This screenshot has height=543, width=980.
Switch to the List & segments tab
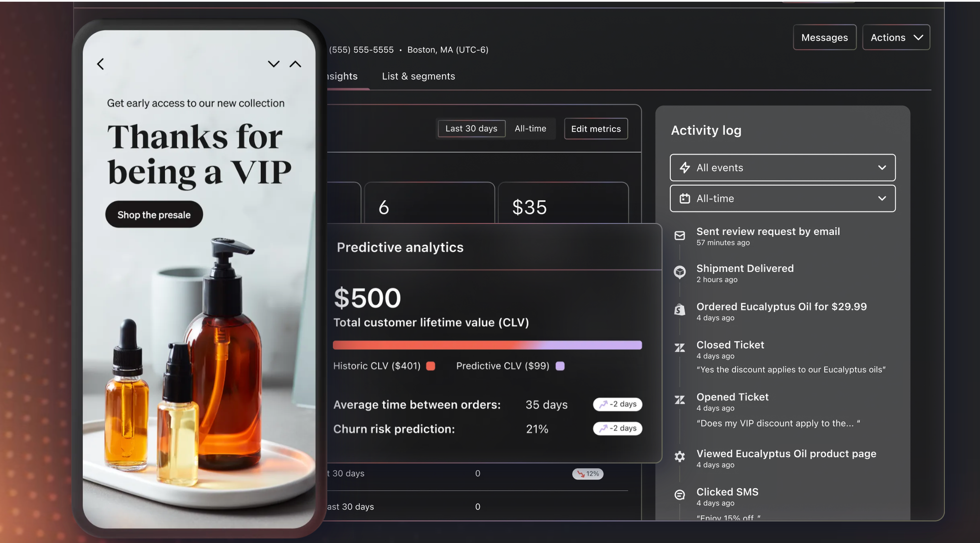point(418,76)
